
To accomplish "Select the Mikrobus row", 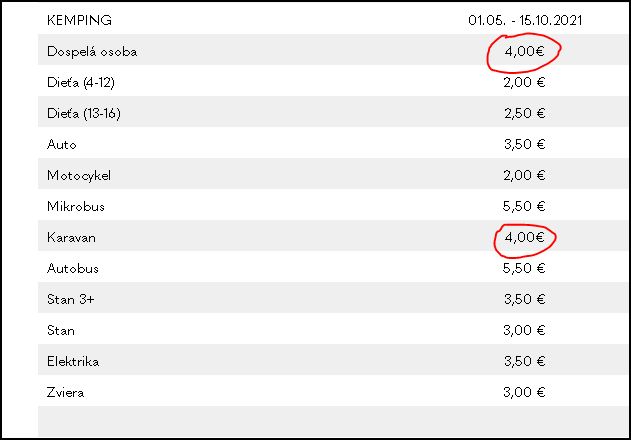I will (332, 206).
